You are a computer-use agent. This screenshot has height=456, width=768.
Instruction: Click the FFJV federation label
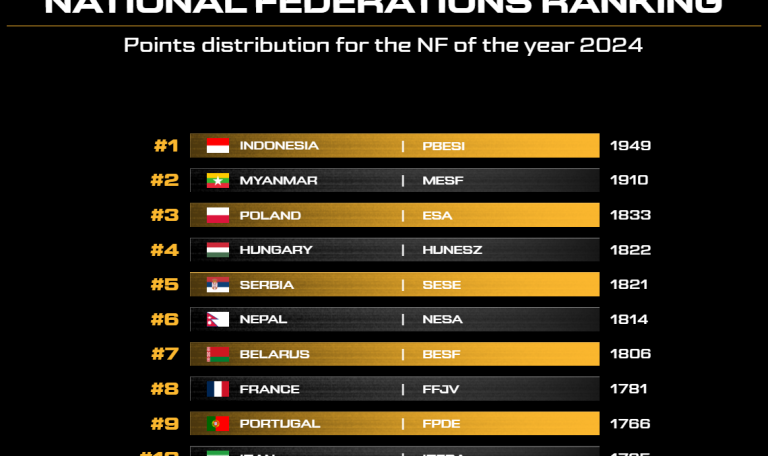click(x=441, y=389)
